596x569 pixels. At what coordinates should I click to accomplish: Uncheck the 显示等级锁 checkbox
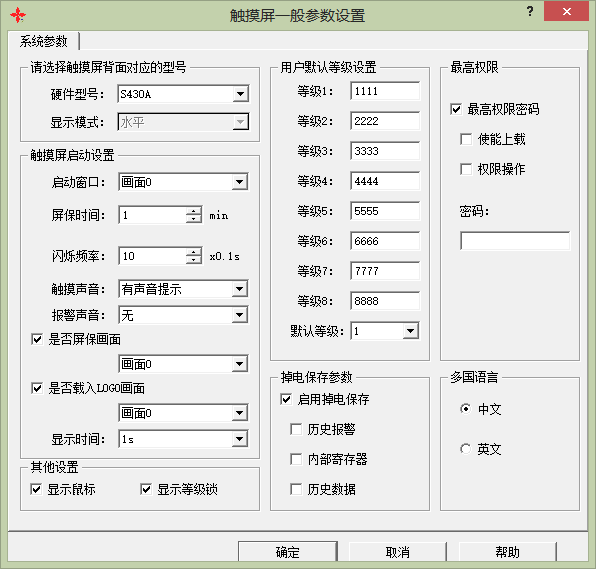click(146, 489)
